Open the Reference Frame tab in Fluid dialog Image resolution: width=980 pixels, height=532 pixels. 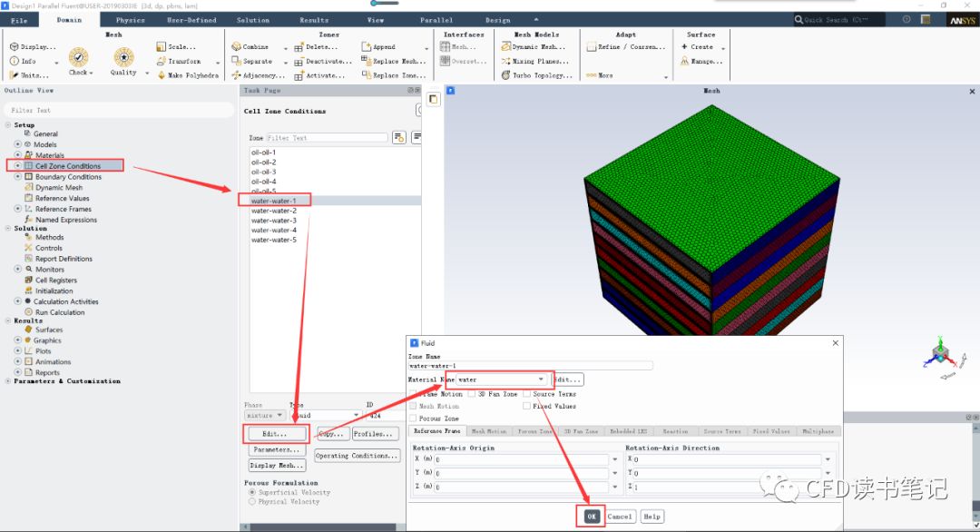pos(436,431)
